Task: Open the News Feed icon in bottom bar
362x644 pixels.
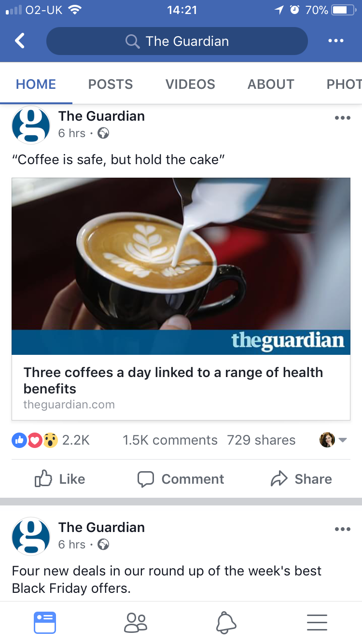Action: pos(45,622)
